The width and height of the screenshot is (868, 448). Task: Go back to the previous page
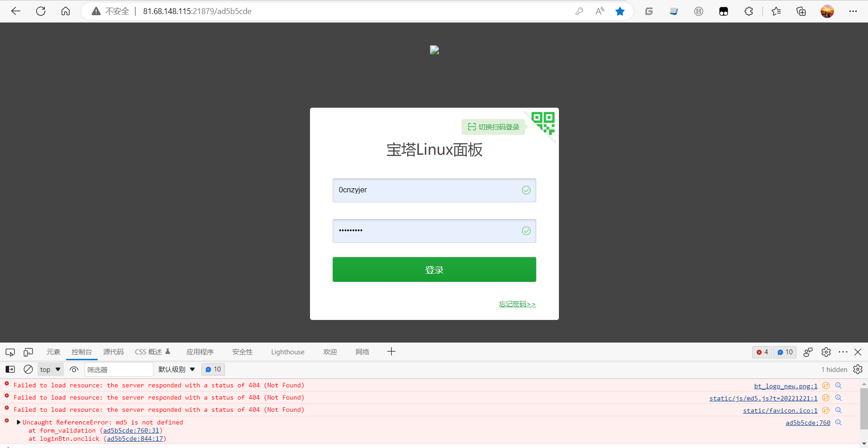[x=16, y=11]
